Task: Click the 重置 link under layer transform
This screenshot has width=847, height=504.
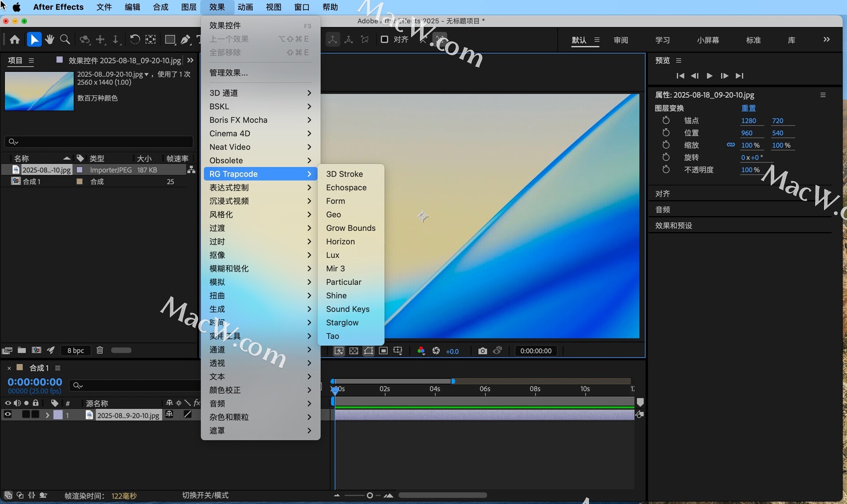Action: coord(749,108)
